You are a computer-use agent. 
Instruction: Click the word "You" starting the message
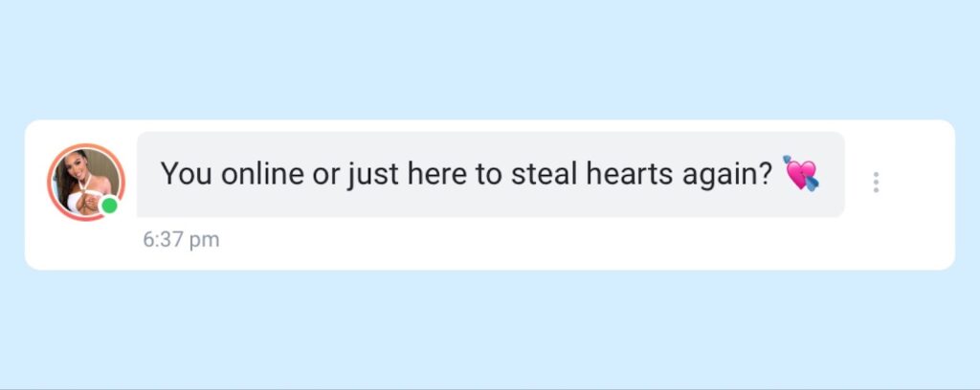click(x=187, y=173)
